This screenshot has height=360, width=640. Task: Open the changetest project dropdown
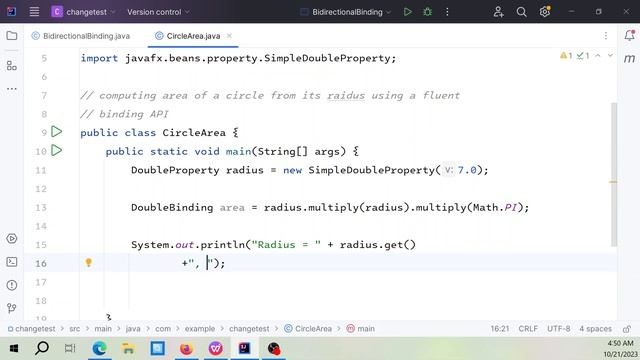[x=83, y=12]
